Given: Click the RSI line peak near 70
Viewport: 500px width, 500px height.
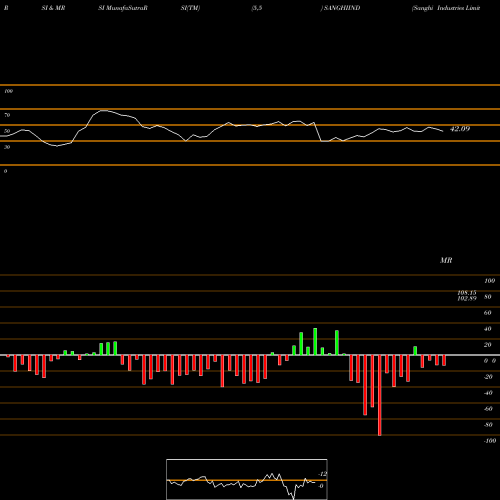Looking at the screenshot, I should (x=104, y=110).
